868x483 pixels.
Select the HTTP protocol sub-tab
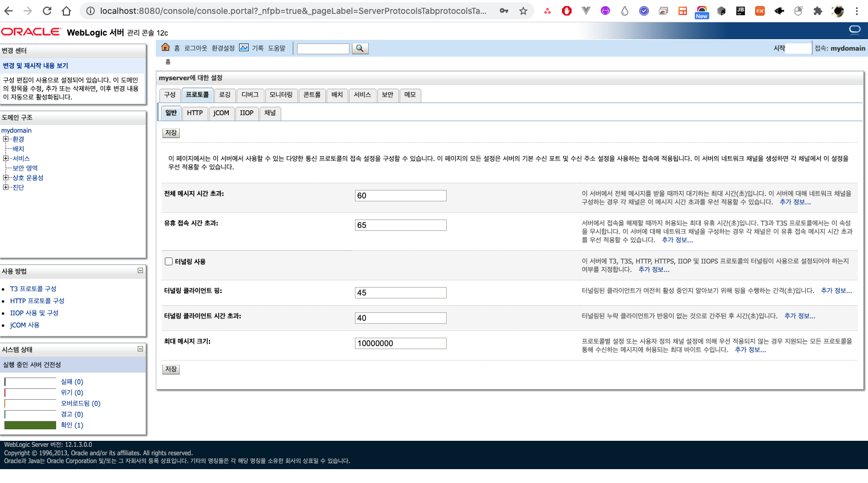point(195,113)
